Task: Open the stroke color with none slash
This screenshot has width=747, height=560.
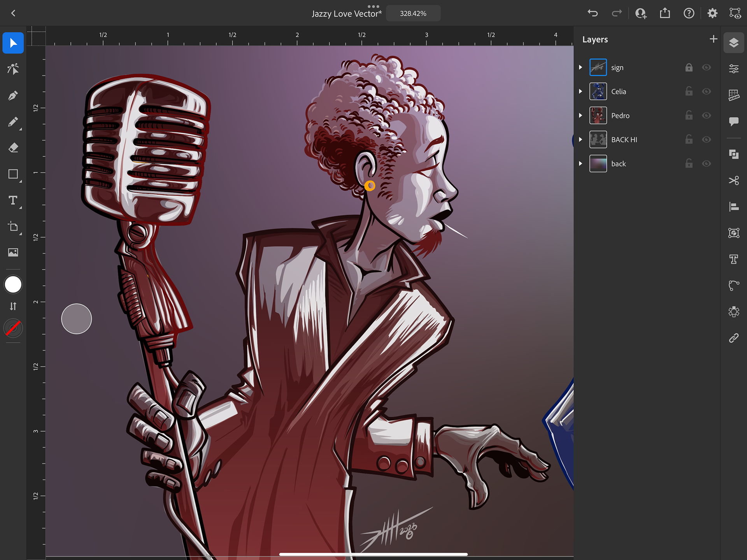Action: (x=13, y=328)
